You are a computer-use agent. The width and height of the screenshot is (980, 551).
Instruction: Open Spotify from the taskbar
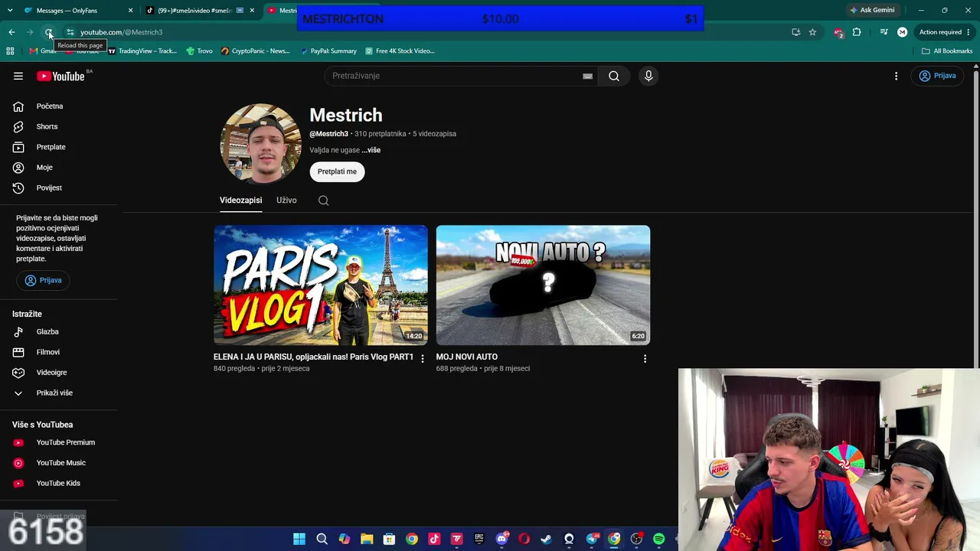pos(658,539)
